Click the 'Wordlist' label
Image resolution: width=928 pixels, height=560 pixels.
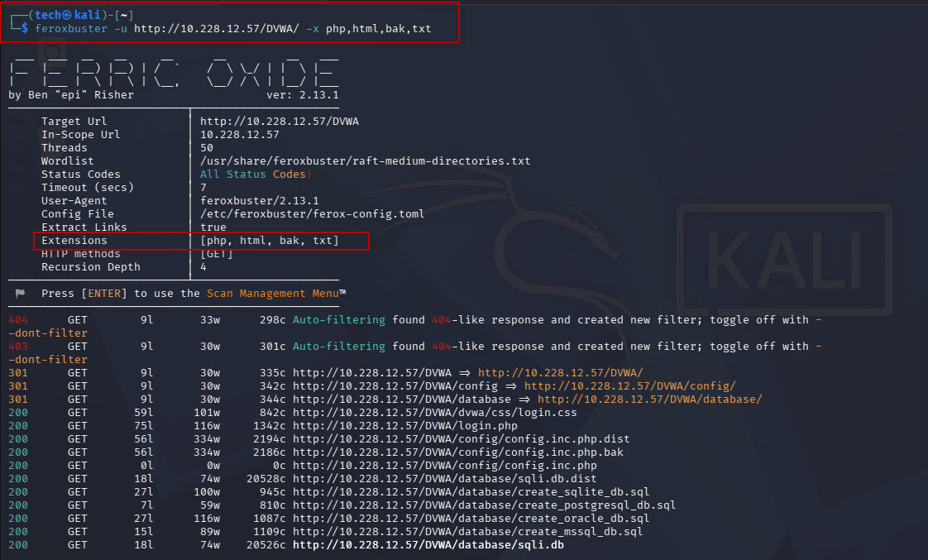point(68,161)
